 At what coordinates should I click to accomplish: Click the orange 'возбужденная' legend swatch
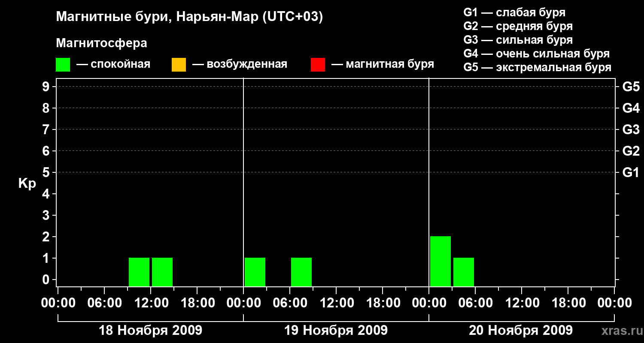179,65
